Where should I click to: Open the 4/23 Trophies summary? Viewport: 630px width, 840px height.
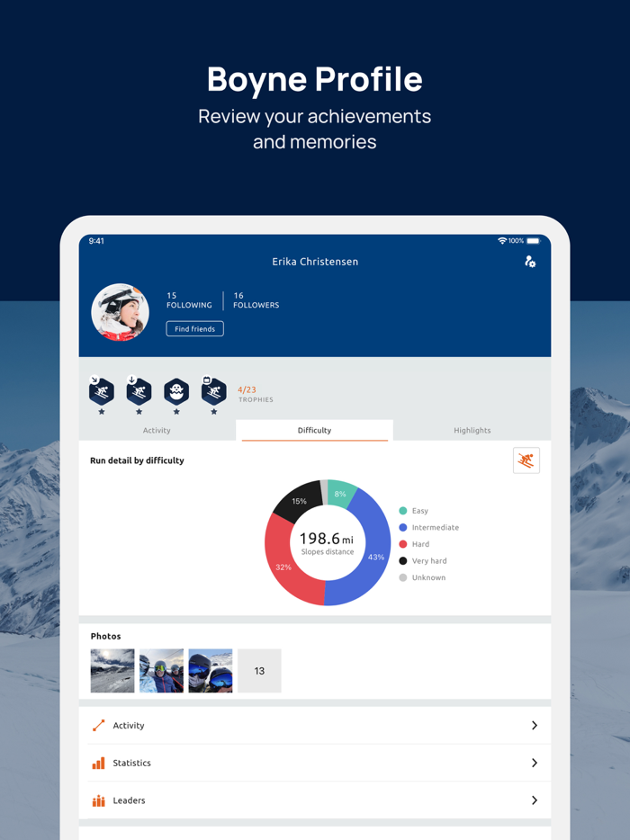256,394
